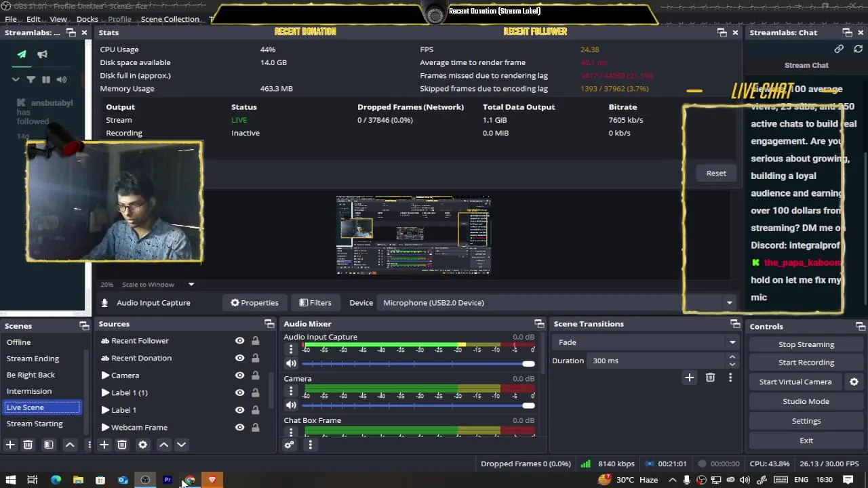Show hidden system tray icons
868x488 pixels.
tap(672, 480)
